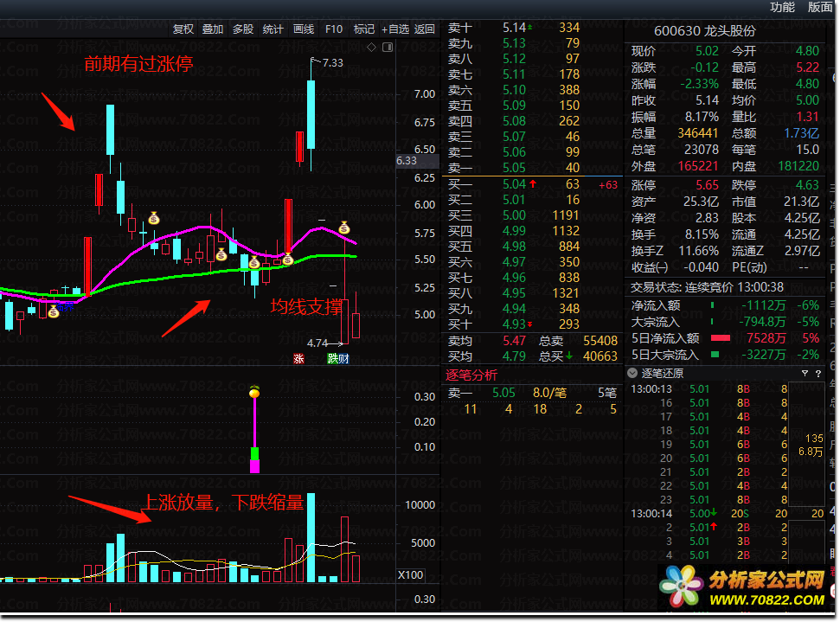Click the red 5日净流入额 bar indicator
This screenshot has height=622, width=840.
[720, 338]
